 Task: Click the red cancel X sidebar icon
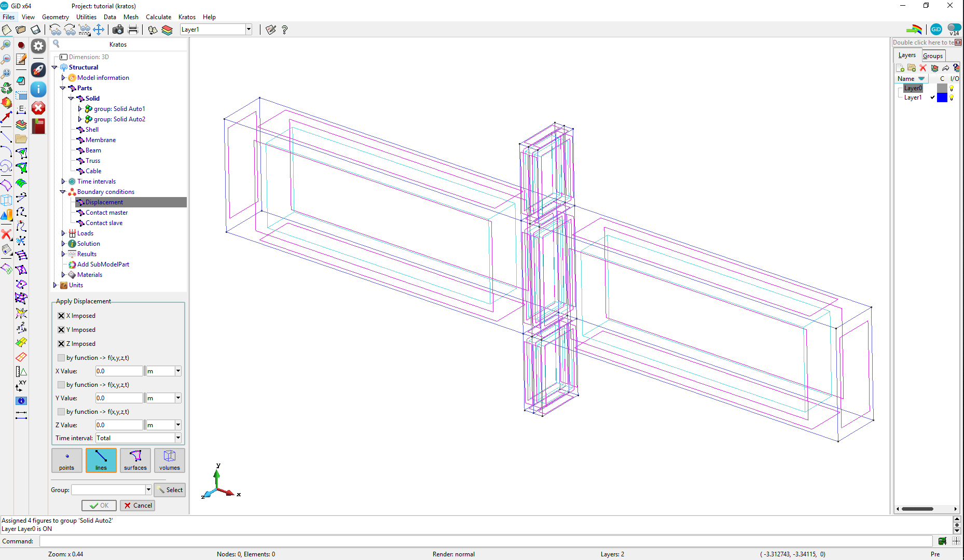coord(38,108)
